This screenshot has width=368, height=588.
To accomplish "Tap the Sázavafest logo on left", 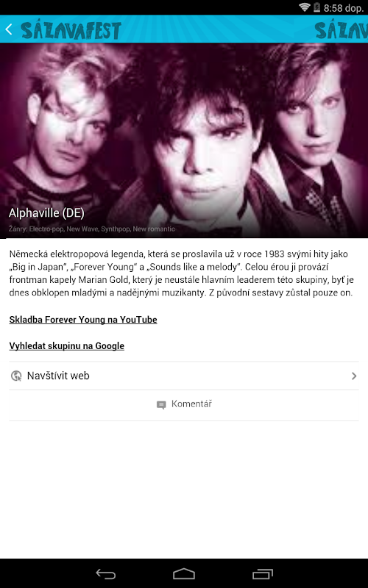I will pyautogui.click(x=71, y=31).
